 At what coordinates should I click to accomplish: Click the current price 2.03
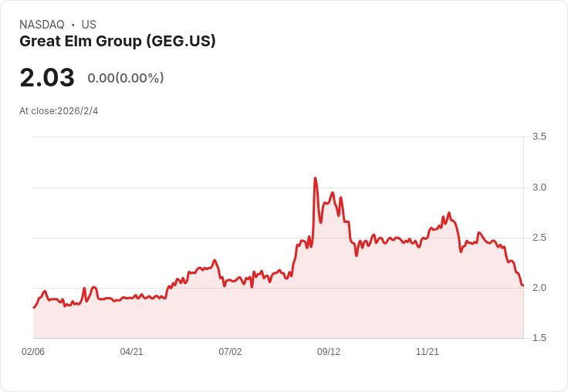click(47, 78)
